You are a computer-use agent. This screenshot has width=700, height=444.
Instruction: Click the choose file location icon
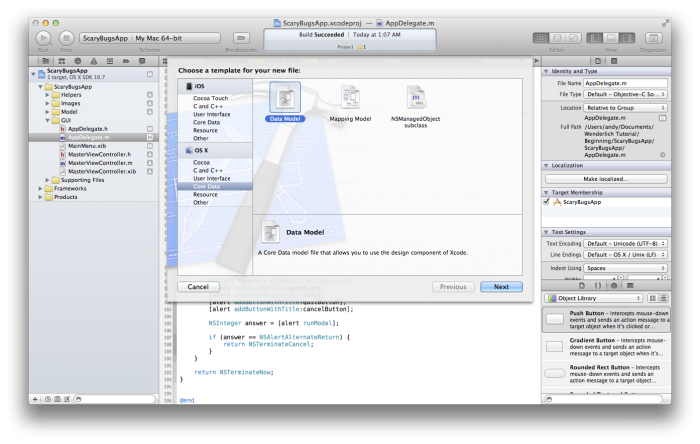click(x=662, y=118)
